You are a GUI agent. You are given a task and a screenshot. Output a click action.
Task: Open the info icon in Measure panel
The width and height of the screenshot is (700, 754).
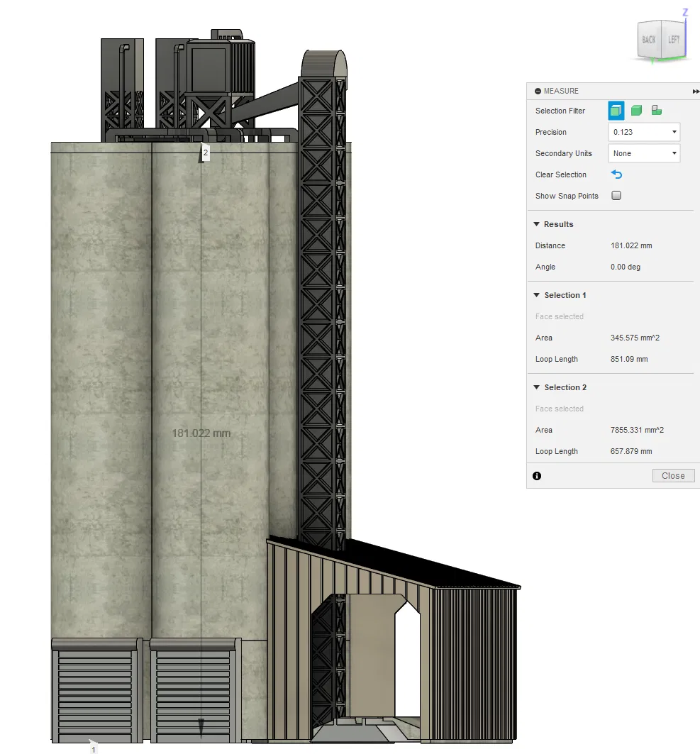click(x=537, y=476)
